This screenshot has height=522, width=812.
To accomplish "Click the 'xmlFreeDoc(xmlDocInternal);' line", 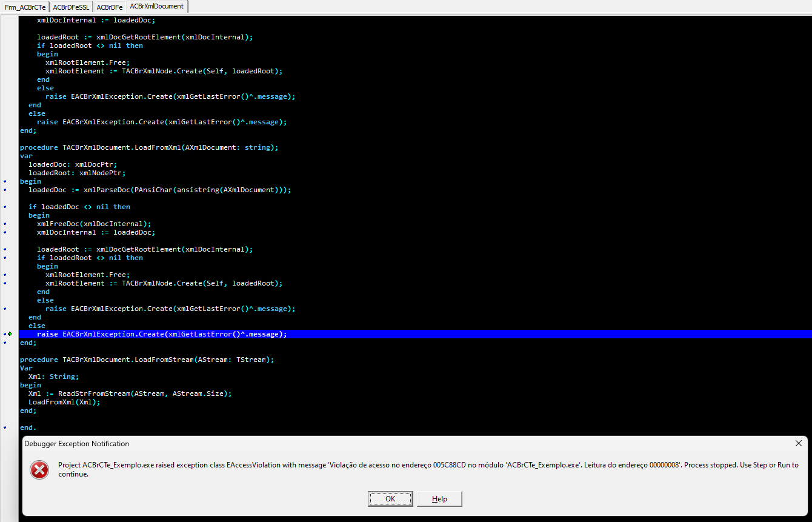I will pyautogui.click(x=94, y=224).
